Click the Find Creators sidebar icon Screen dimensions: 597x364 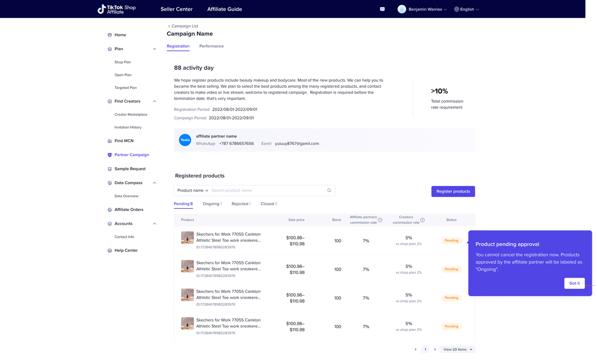(x=110, y=101)
